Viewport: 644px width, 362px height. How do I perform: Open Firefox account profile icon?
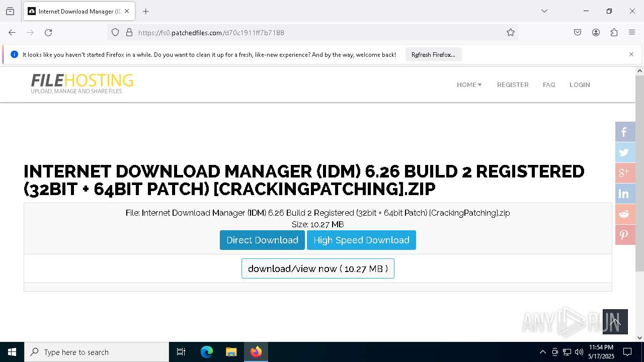[x=596, y=32]
